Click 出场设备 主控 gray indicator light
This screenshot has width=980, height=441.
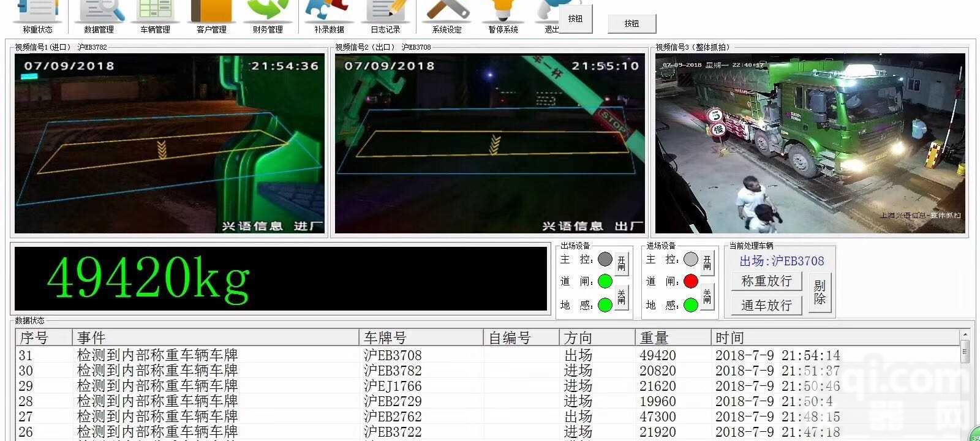(x=605, y=259)
